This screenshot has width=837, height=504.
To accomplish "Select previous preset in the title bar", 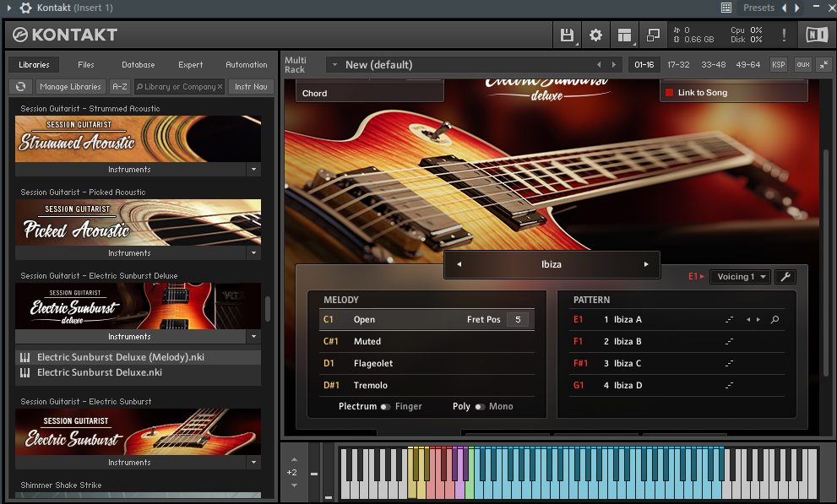I will point(784,8).
